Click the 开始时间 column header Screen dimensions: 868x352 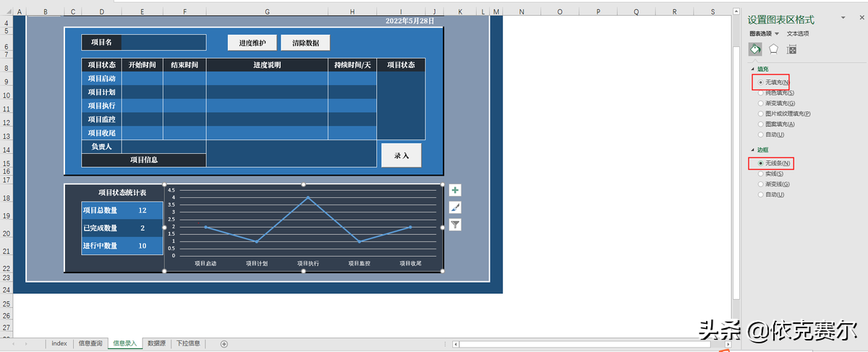pos(142,65)
